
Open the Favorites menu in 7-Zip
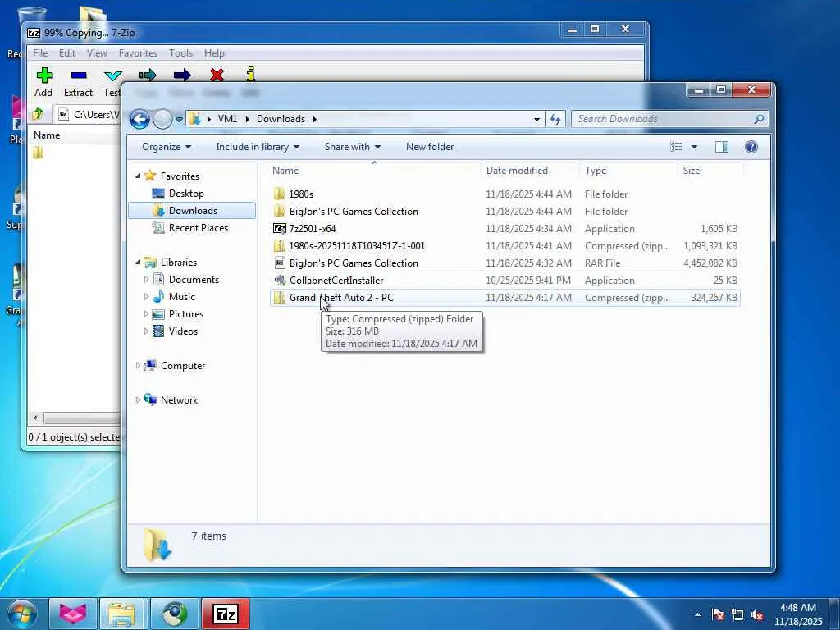(138, 53)
